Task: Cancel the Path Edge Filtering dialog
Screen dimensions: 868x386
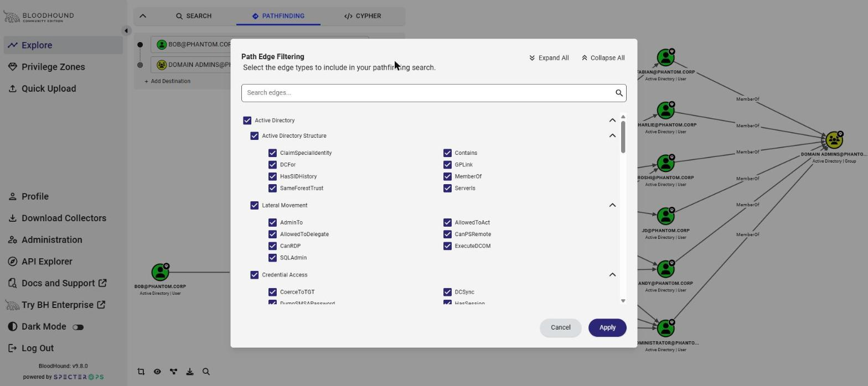Action: click(560, 327)
